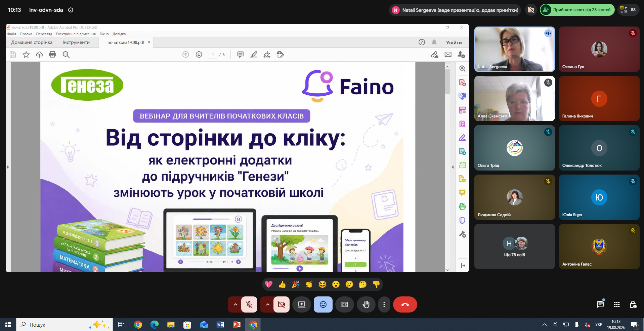644x331 pixels.
Task: Click the zoom search tool in right pane
Action: coord(462,68)
